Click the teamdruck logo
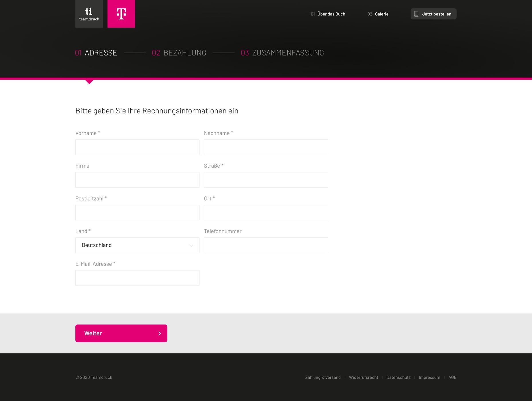The height and width of the screenshot is (401, 532). coord(89,14)
